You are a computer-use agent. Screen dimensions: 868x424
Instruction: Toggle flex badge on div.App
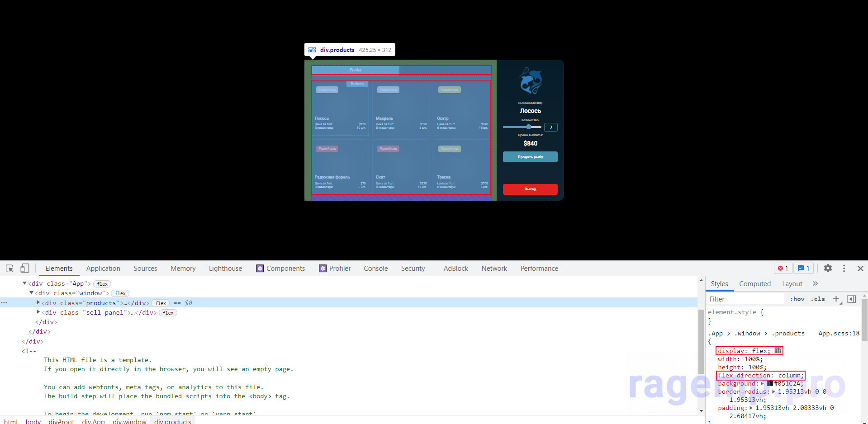click(102, 284)
